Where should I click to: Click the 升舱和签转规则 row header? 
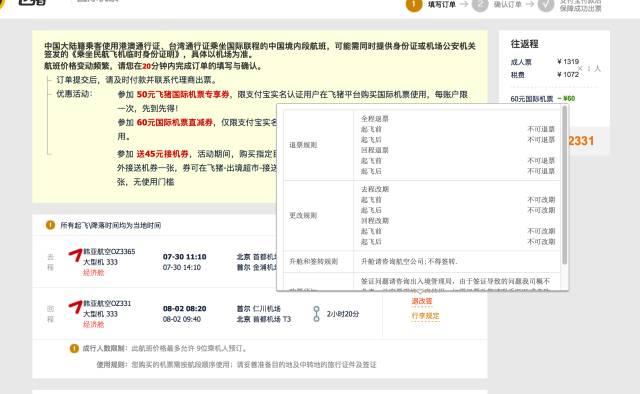[313, 261]
